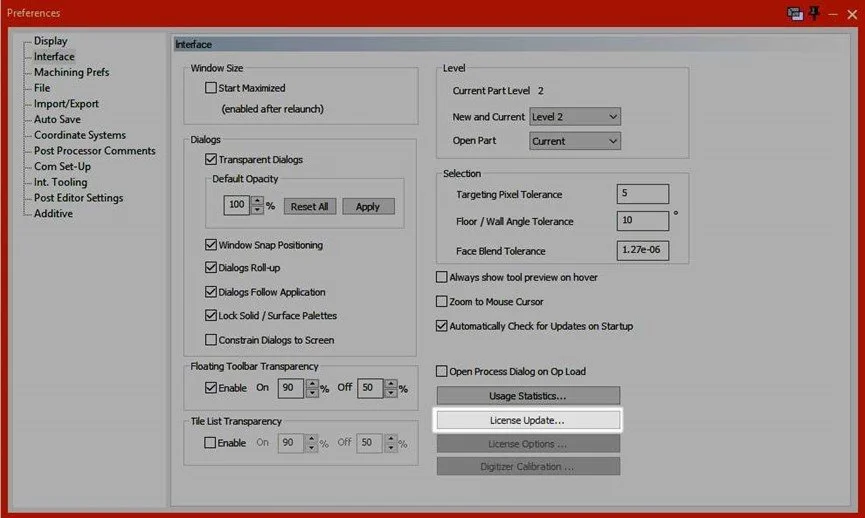Click License Options button

528,444
